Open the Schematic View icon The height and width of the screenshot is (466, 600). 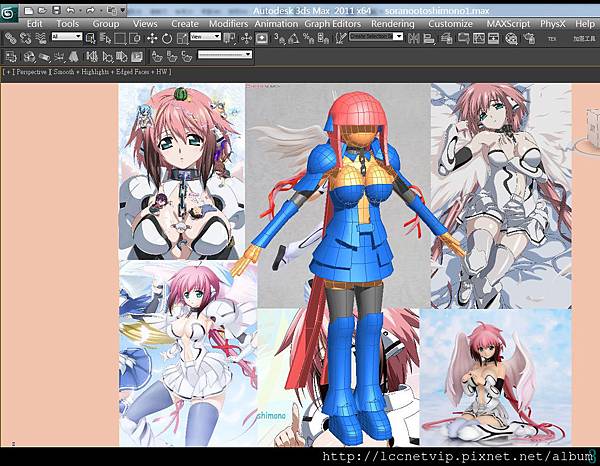coord(493,38)
